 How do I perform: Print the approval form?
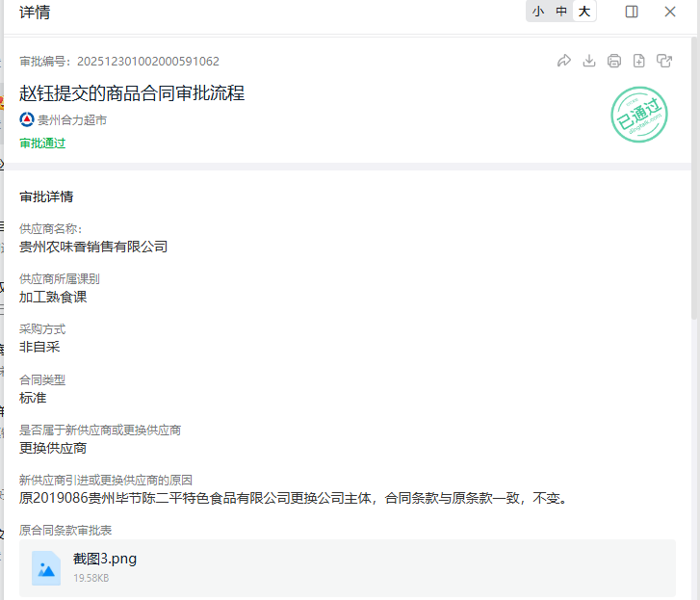pos(614,61)
